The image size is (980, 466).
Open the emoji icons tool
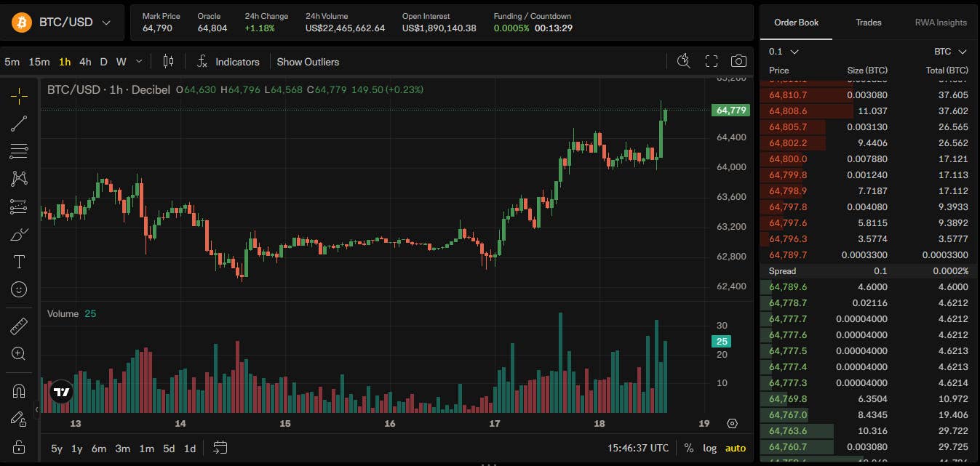click(19, 289)
